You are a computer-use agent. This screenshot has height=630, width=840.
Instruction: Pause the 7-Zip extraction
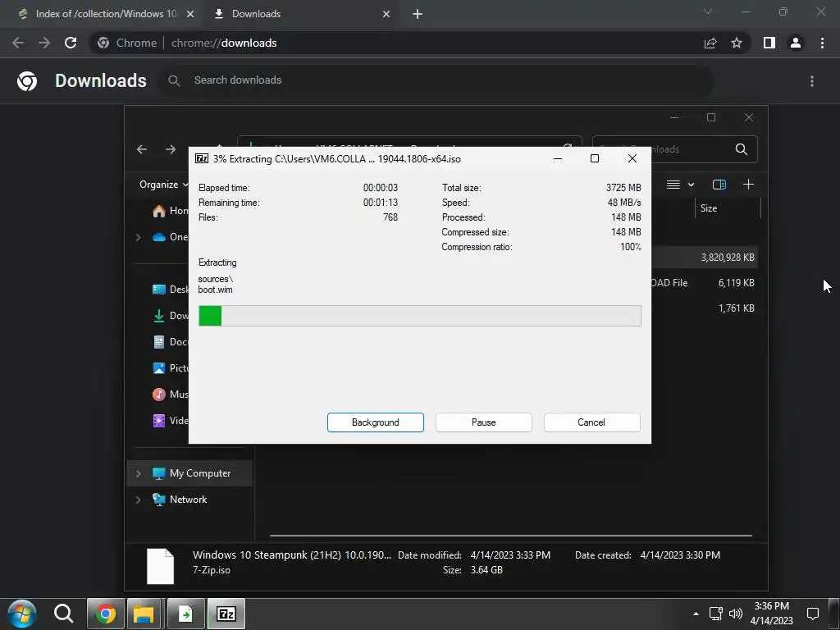[x=483, y=422]
